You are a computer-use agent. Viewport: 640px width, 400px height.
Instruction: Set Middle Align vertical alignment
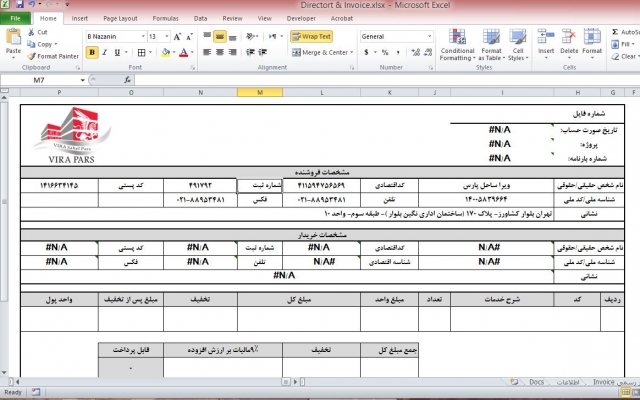220,36
